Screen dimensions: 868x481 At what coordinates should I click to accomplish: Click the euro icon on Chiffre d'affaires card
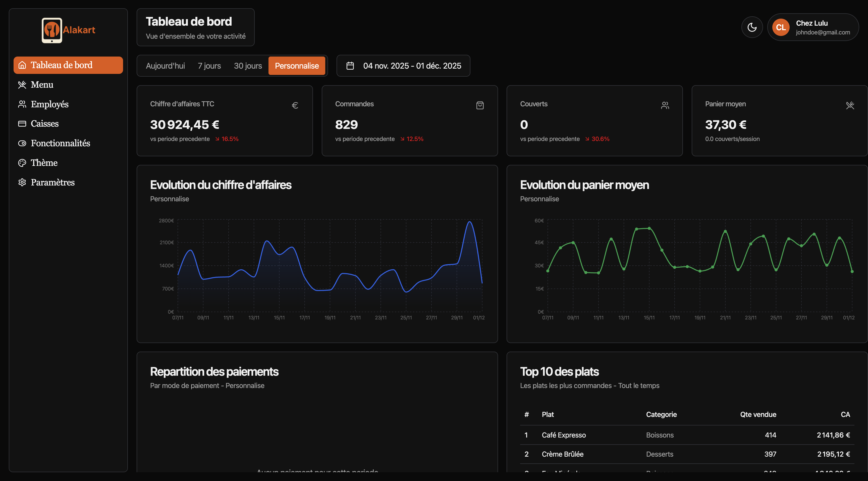click(x=295, y=105)
